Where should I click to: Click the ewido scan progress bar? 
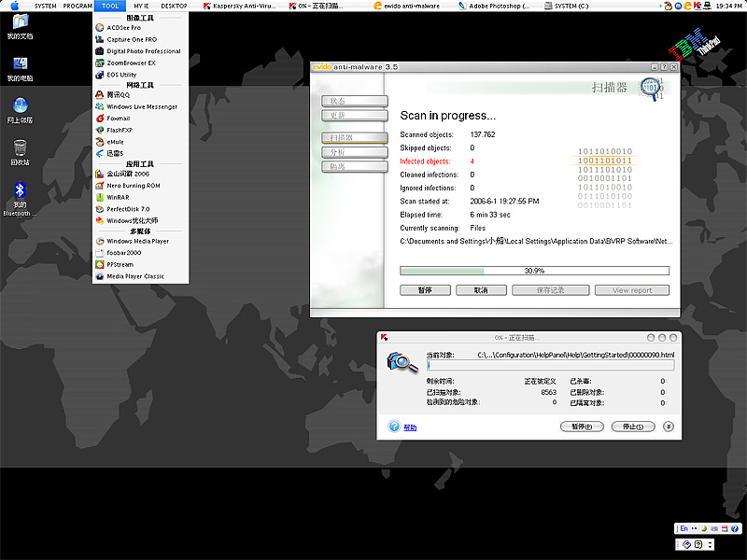[534, 271]
